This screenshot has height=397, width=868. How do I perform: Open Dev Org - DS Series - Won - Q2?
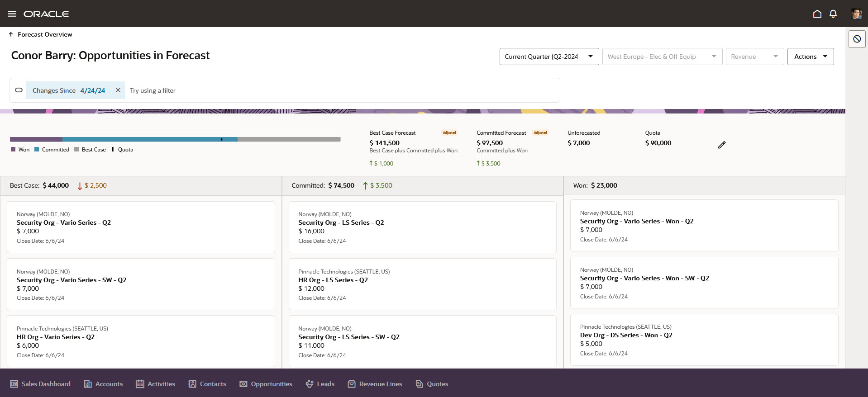(626, 335)
